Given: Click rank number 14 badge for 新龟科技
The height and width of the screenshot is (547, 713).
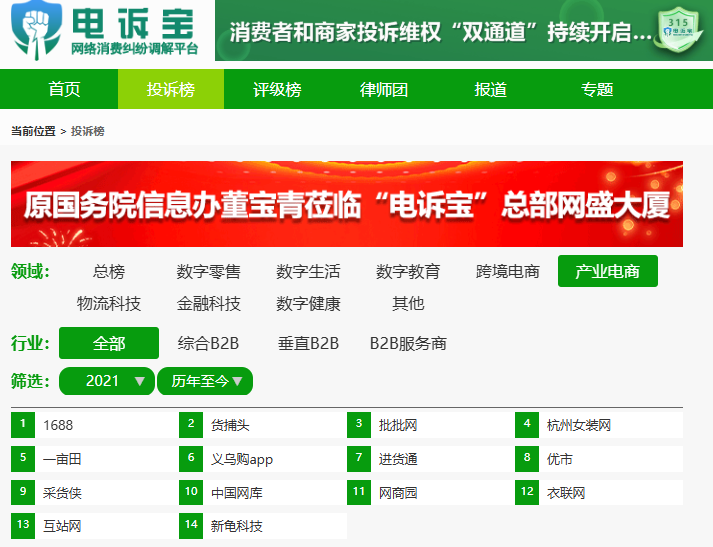Looking at the screenshot, I should pos(191,525).
